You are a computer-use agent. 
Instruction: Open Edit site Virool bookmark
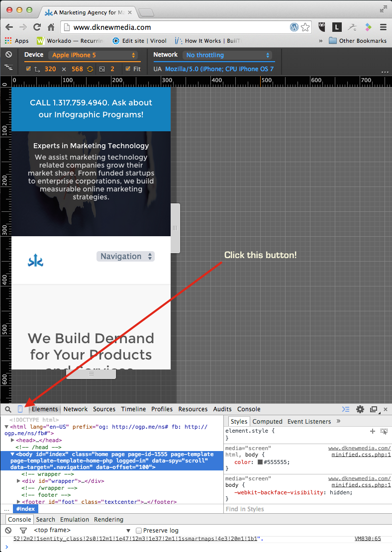[139, 41]
